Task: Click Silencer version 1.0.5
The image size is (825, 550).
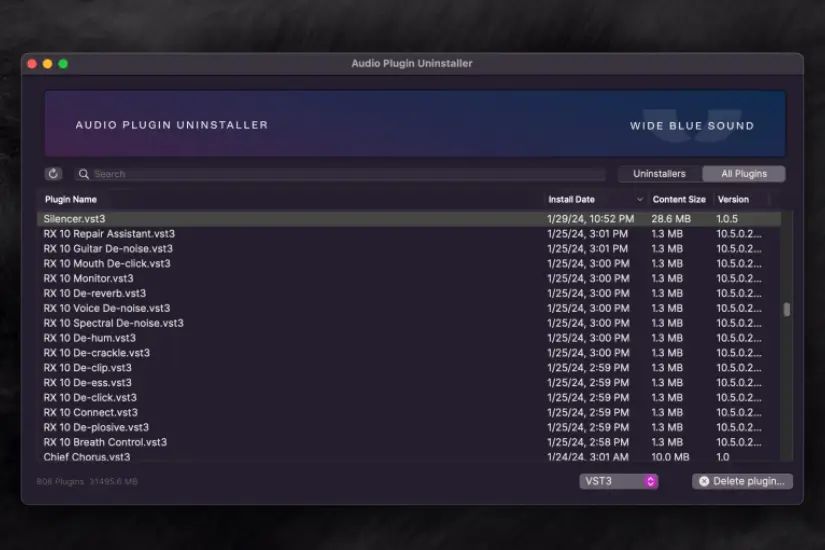Action: pyautogui.click(x=727, y=218)
